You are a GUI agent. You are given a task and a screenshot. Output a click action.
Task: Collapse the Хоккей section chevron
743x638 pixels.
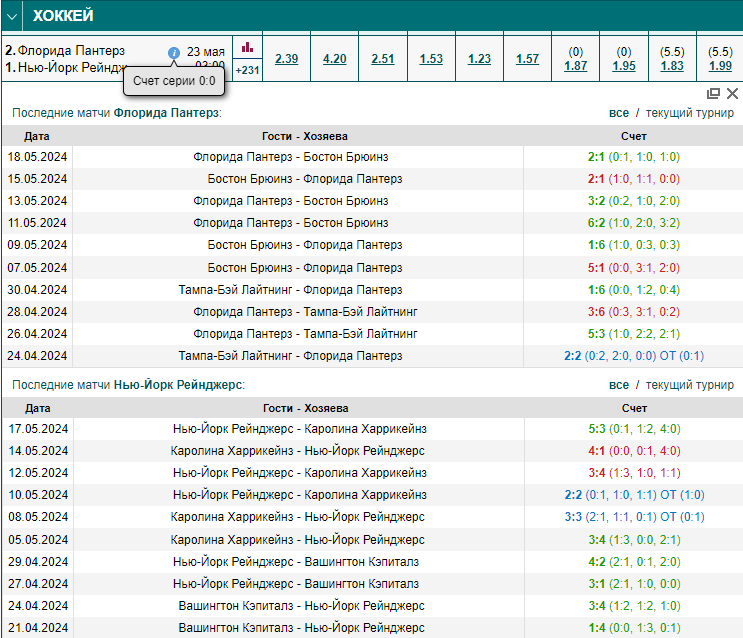point(12,17)
